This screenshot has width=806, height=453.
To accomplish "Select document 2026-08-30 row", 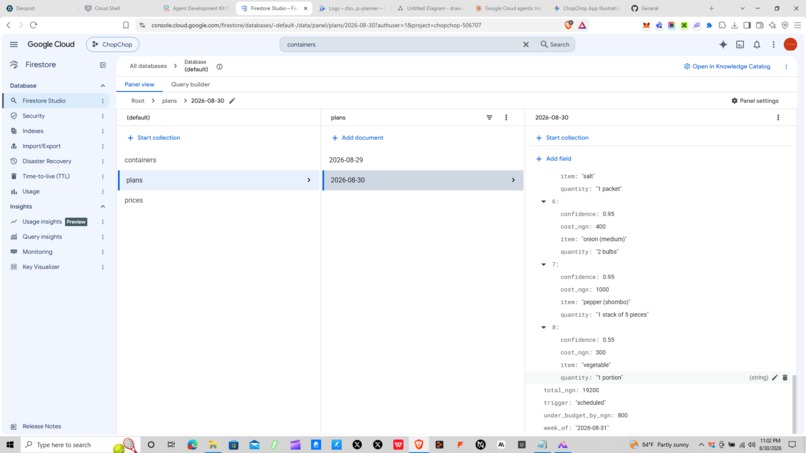I will point(423,180).
